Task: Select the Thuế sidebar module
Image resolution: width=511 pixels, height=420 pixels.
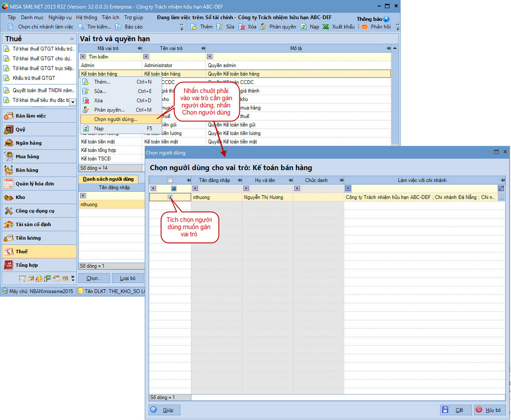Action: (40, 252)
